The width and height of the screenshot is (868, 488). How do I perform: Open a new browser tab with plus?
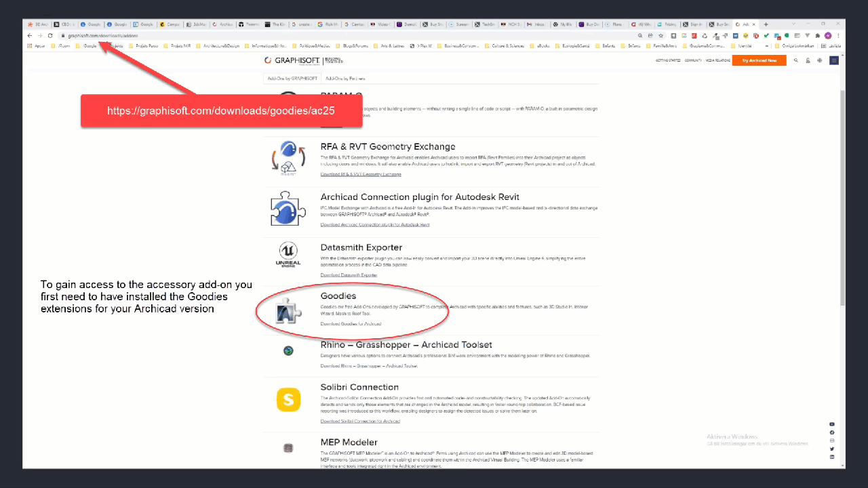(766, 24)
